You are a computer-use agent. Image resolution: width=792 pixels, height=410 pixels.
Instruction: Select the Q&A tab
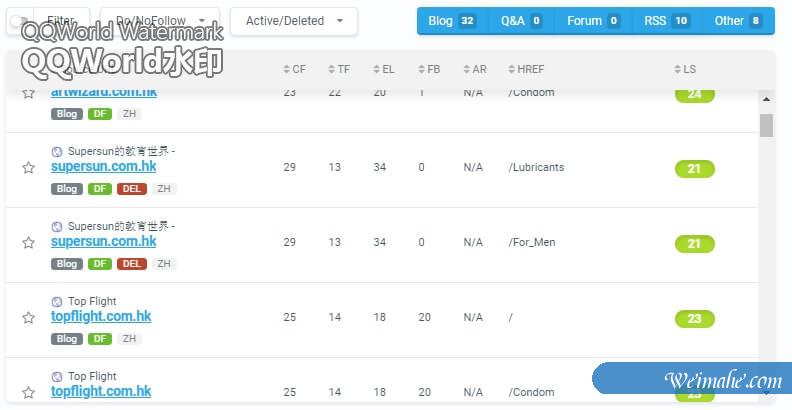point(521,20)
